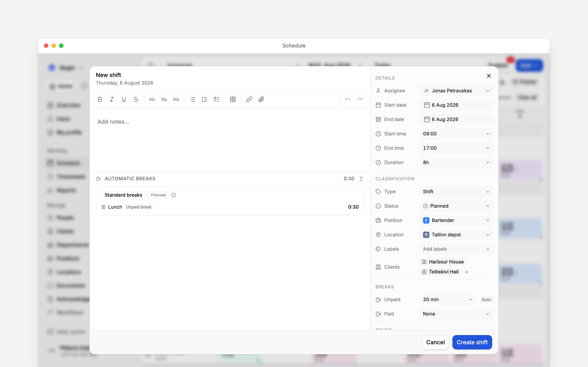Toggle italic text formatting
588x367 pixels.
tap(112, 99)
